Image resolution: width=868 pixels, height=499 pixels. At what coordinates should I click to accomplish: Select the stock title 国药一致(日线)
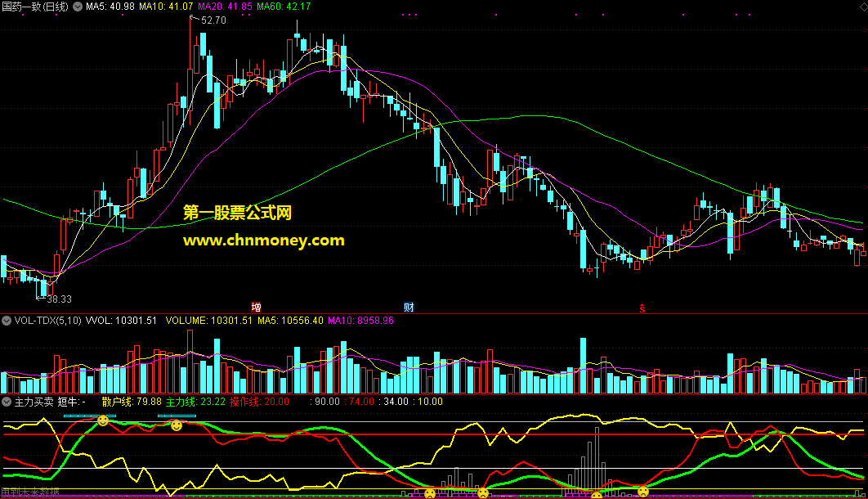click(35, 7)
